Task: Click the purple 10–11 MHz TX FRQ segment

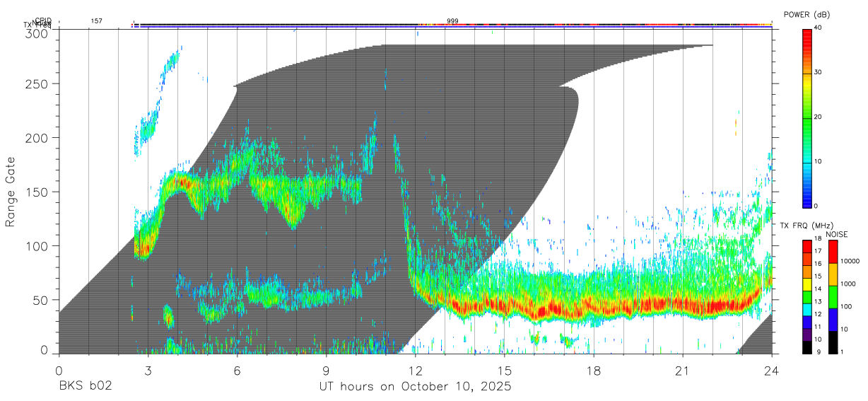Action: tap(807, 336)
